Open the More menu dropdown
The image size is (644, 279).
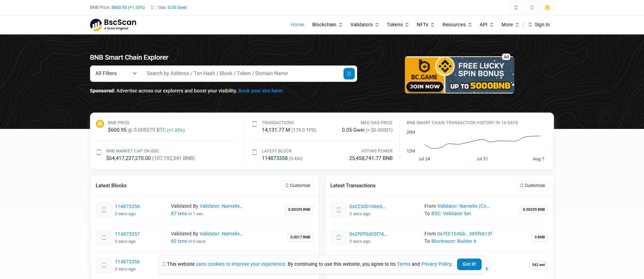pyautogui.click(x=510, y=25)
